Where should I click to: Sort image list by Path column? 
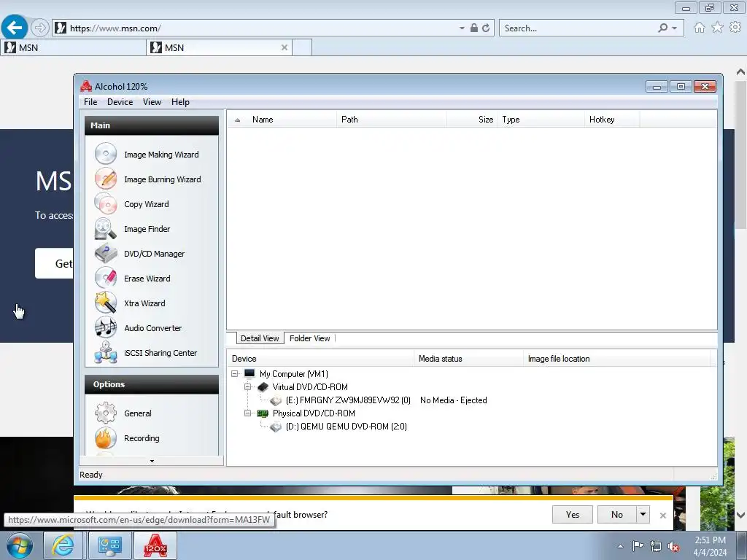point(391,120)
